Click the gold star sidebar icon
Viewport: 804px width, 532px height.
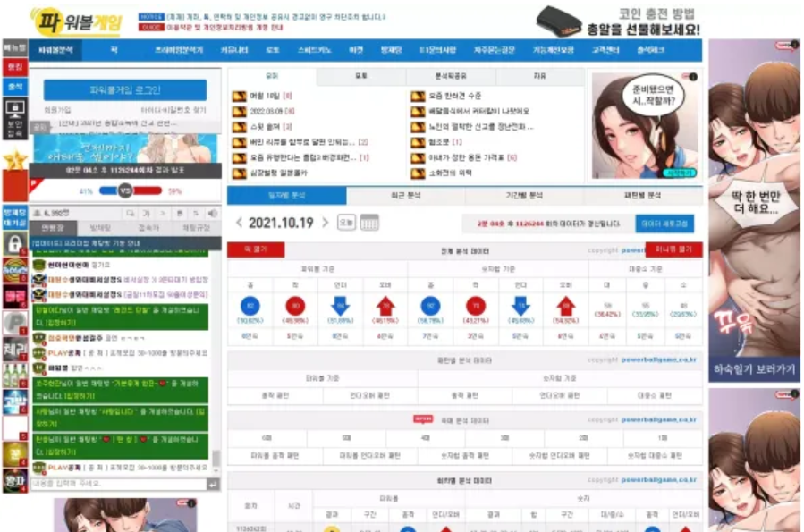[15, 160]
